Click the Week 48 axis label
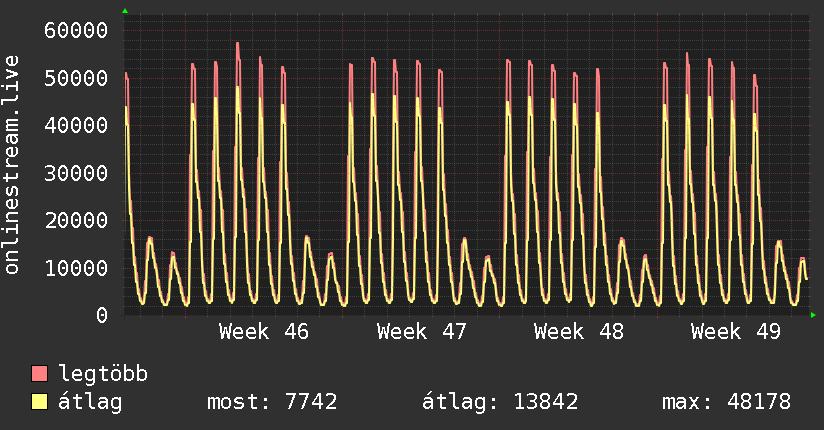 (x=579, y=332)
